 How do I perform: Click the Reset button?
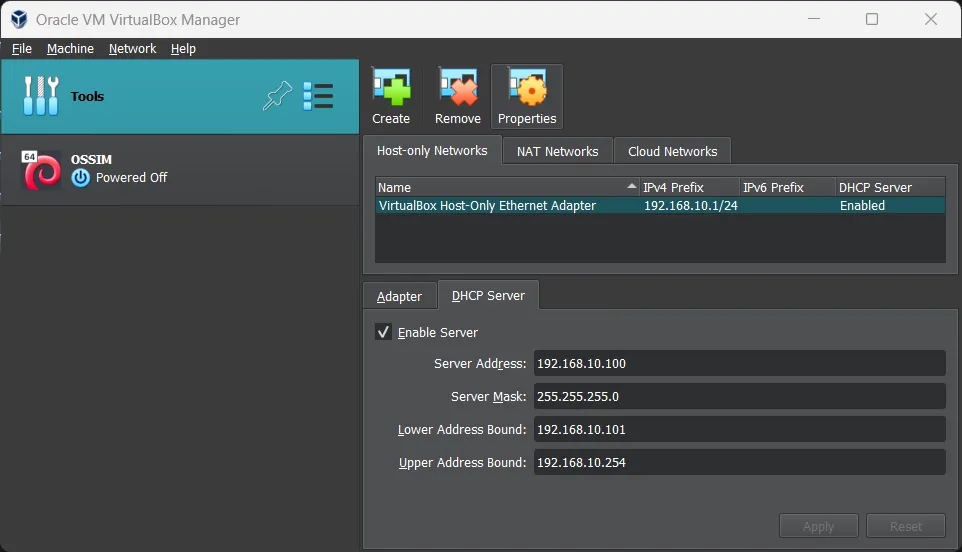(x=906, y=526)
